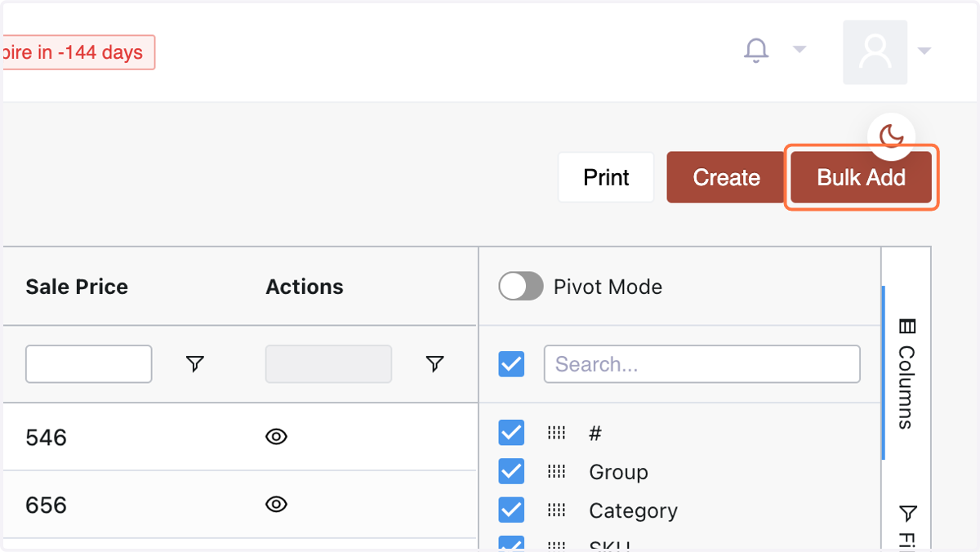This screenshot has height=552, width=980.
Task: Focus the columns Search field
Action: [702, 364]
